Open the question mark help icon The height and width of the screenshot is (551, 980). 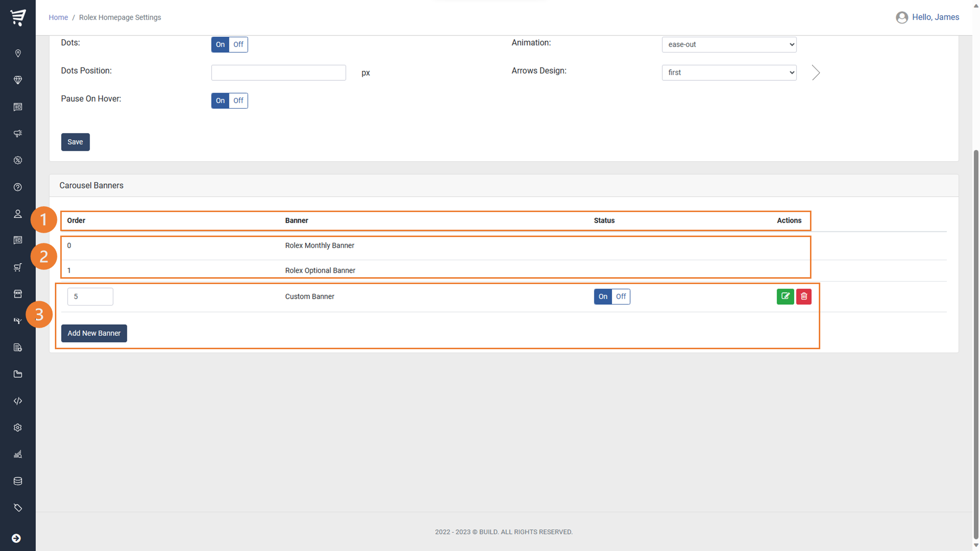click(18, 187)
